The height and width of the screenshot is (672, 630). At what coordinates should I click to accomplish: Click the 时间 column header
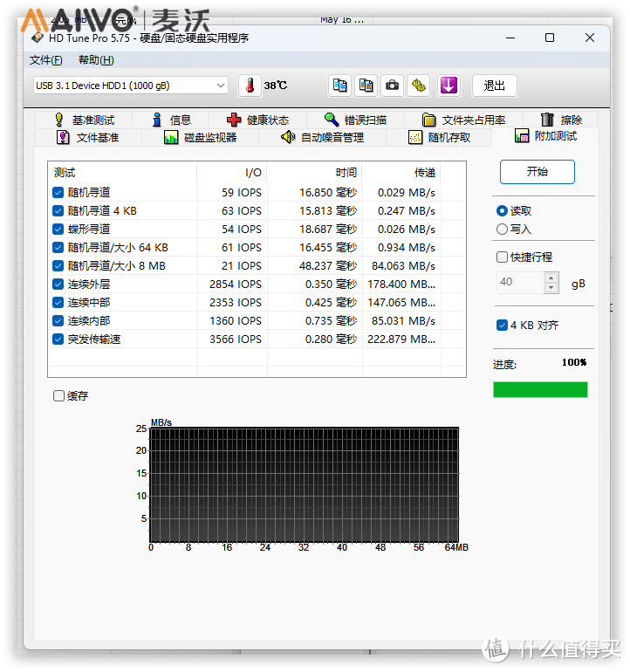click(x=315, y=173)
